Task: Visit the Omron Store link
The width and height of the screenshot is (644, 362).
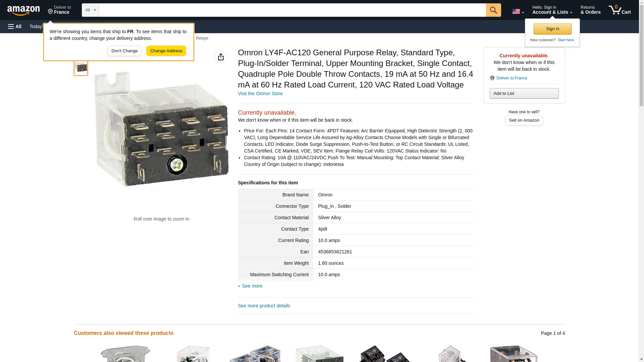Action: click(x=260, y=94)
